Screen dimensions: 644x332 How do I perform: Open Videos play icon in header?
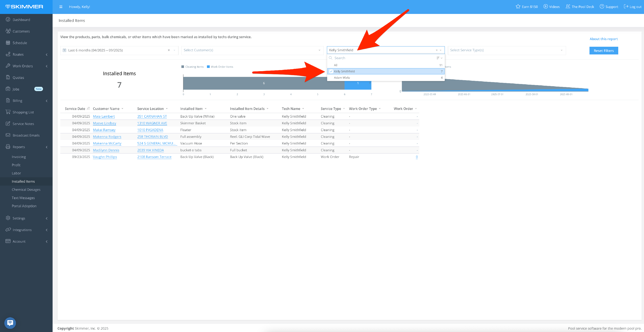(x=545, y=6)
